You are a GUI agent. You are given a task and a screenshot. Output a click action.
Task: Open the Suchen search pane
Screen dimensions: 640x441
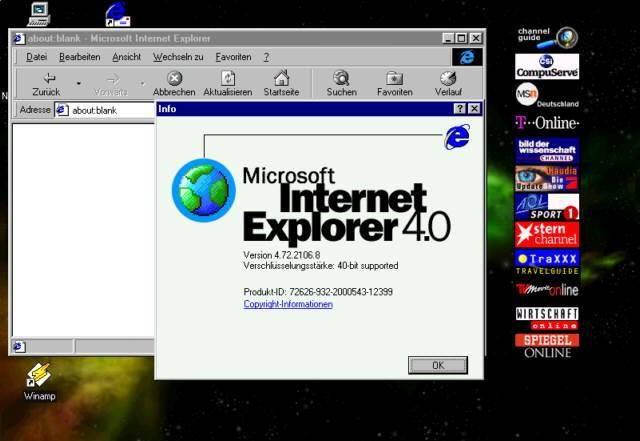click(x=341, y=84)
